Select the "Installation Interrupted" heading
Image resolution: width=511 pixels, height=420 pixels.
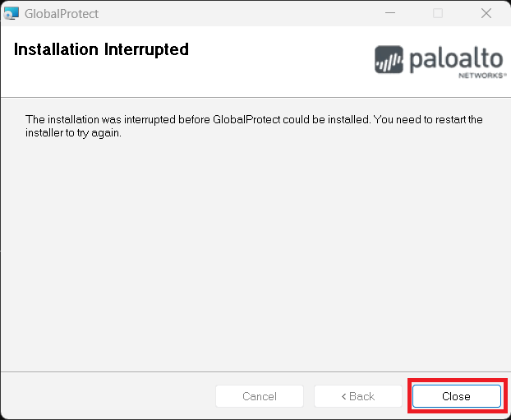coord(101,49)
